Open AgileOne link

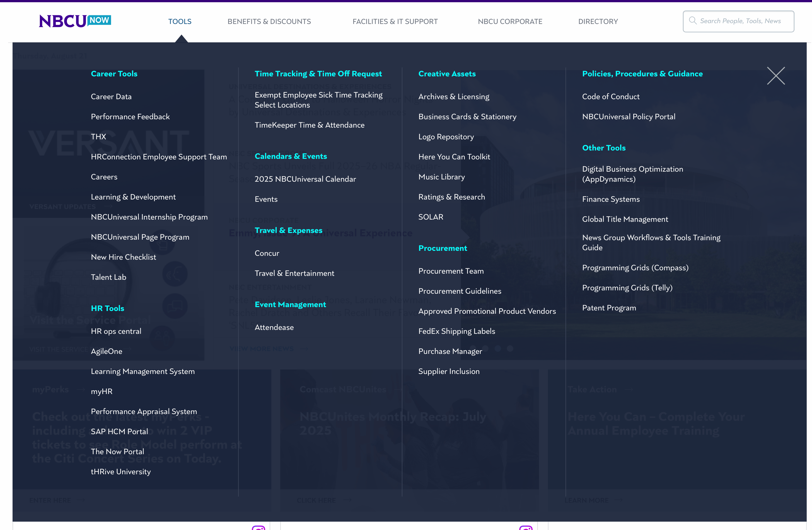click(x=107, y=351)
